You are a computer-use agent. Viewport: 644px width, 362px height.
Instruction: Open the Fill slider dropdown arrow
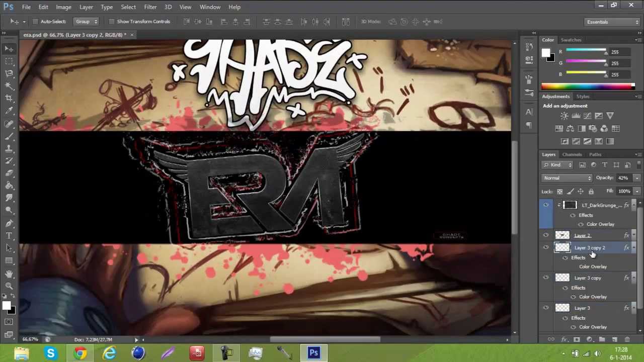pos(636,192)
